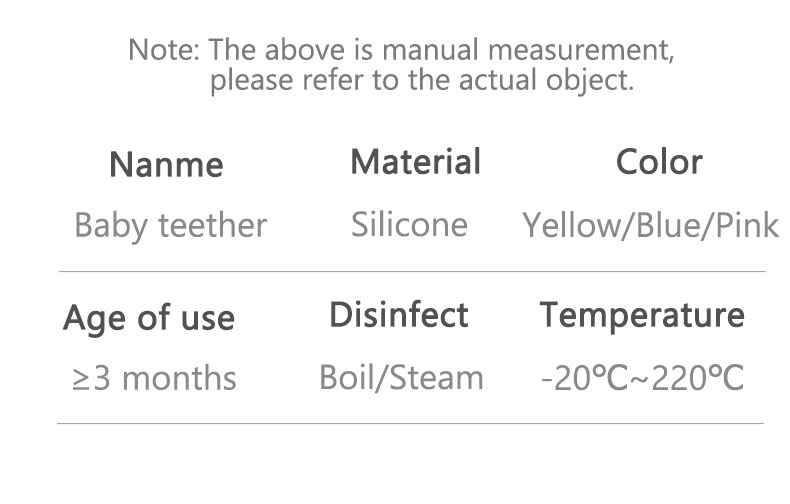Click the 'Age of use' heading
Screen dimensions: 790x504
pyautogui.click(x=149, y=318)
